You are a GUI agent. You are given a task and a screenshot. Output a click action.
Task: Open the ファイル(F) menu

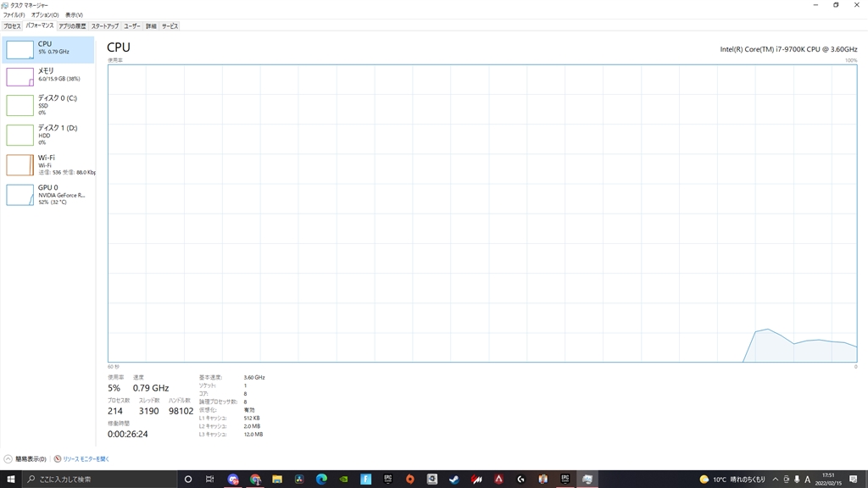pyautogui.click(x=14, y=15)
